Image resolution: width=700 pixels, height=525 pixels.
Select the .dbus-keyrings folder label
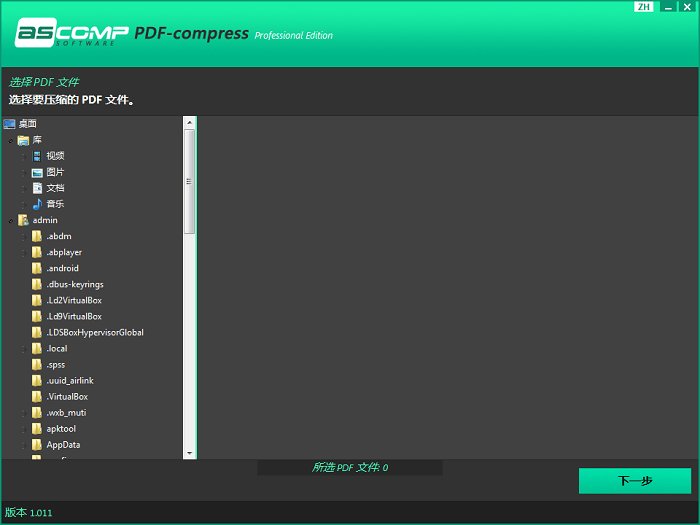75,284
